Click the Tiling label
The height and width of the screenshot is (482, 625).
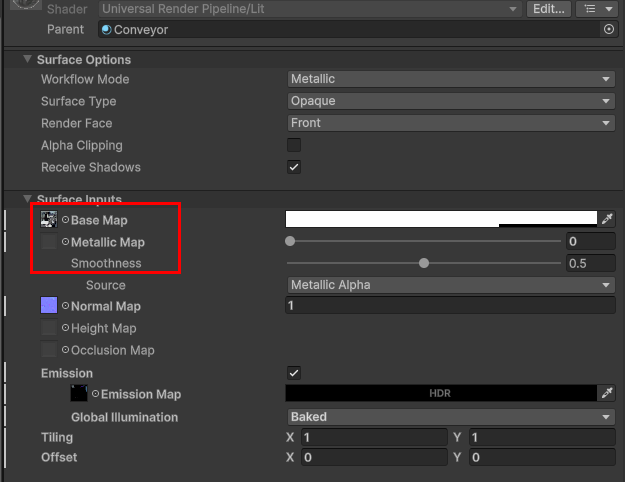click(57, 437)
